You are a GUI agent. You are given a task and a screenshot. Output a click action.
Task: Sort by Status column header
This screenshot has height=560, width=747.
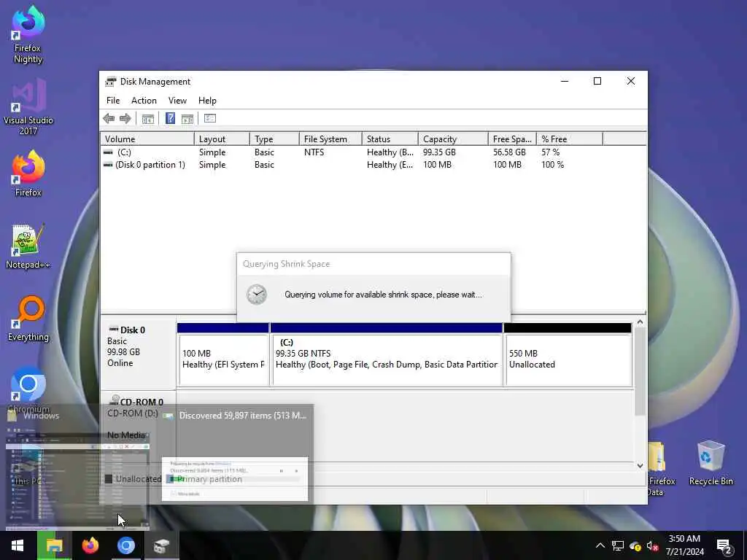[390, 139]
